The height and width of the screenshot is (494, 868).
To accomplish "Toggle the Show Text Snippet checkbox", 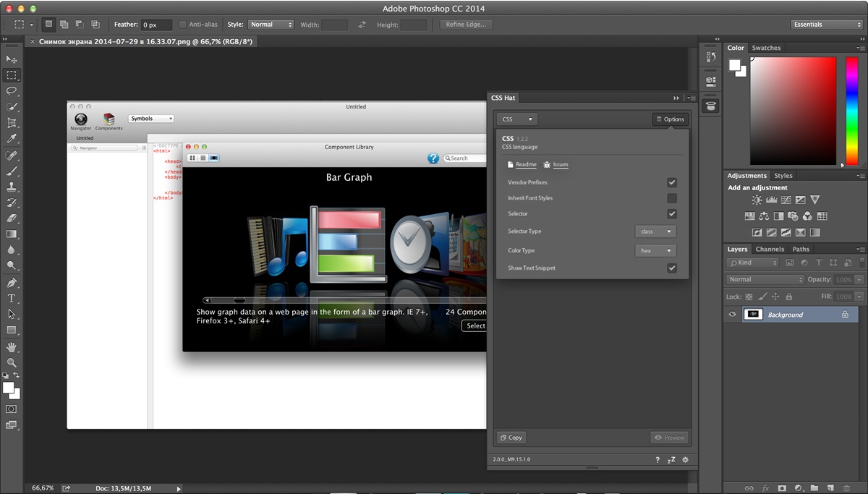I will coord(672,268).
